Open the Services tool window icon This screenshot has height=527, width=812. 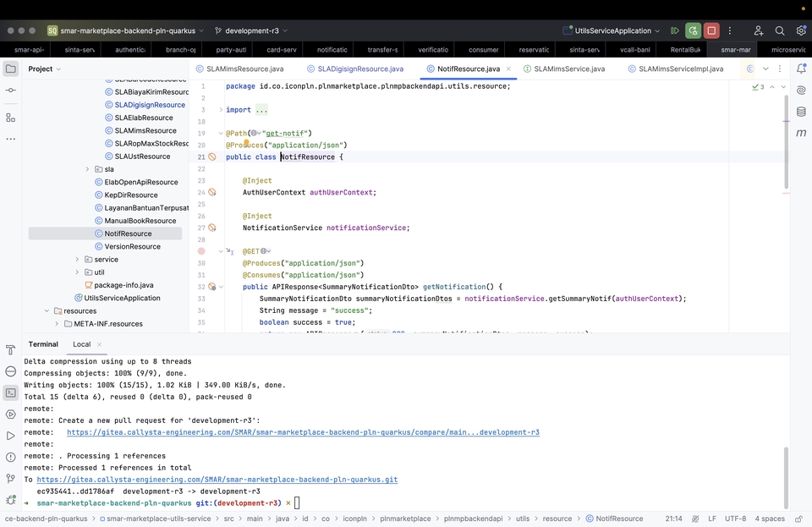[x=10, y=414]
